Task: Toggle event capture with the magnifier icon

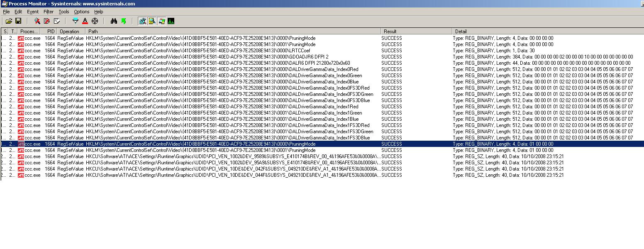Action: click(x=37, y=21)
